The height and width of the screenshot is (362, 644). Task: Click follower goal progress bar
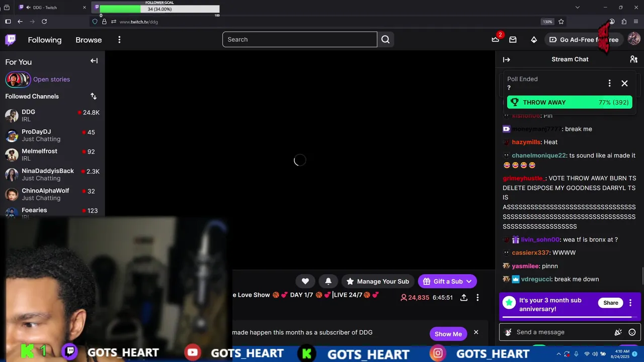(159, 9)
